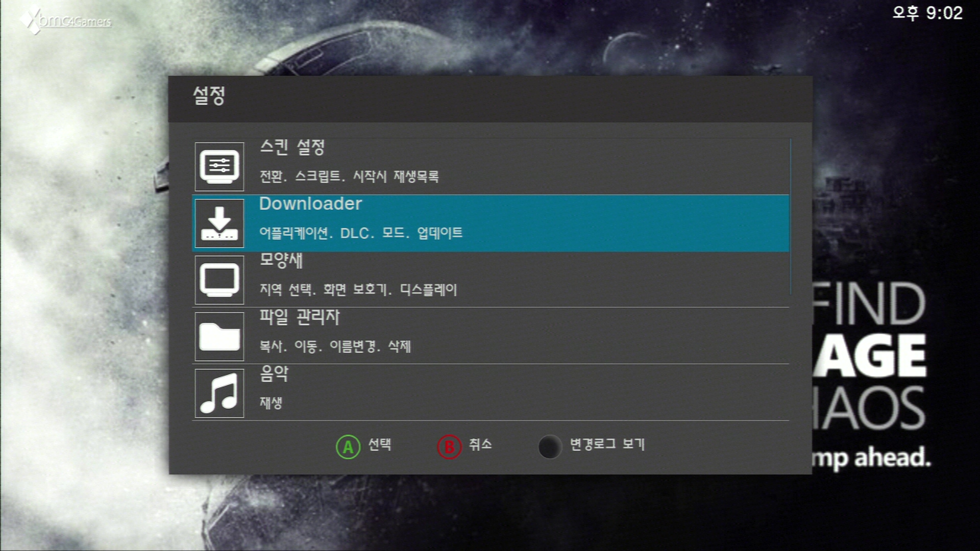Click the green A button icon

pos(348,447)
